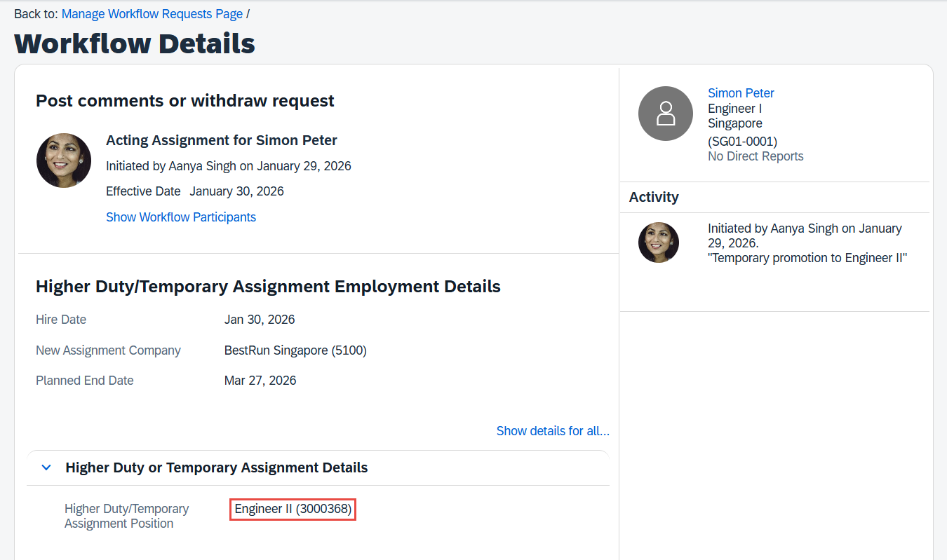The height and width of the screenshot is (560, 947).
Task: Click the Workflow Details page heading
Action: [x=135, y=43]
